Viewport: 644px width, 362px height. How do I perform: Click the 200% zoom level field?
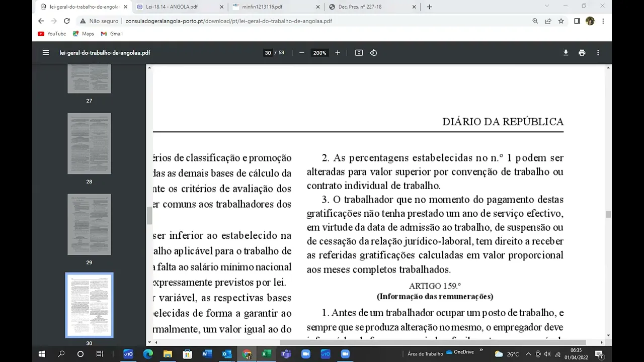pyautogui.click(x=319, y=53)
